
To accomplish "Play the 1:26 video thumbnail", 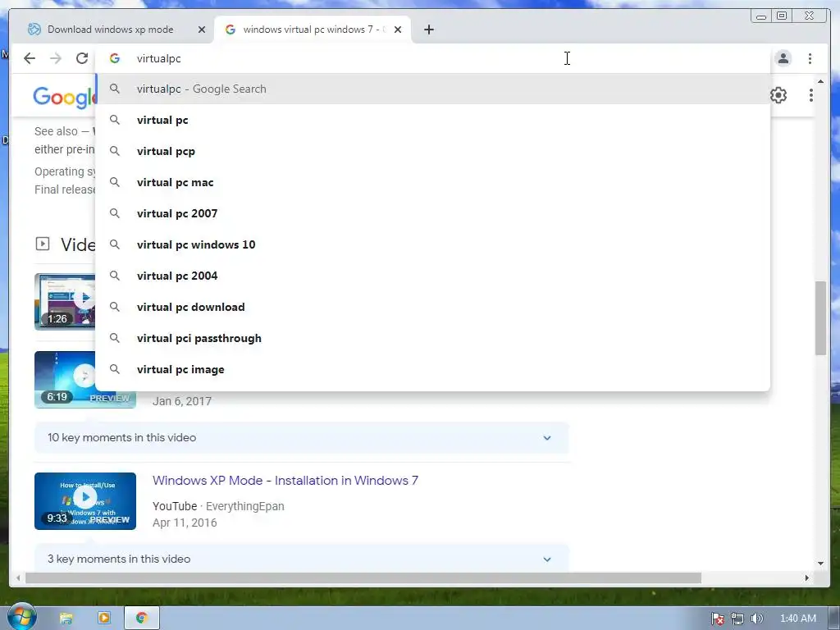I will click(x=65, y=302).
